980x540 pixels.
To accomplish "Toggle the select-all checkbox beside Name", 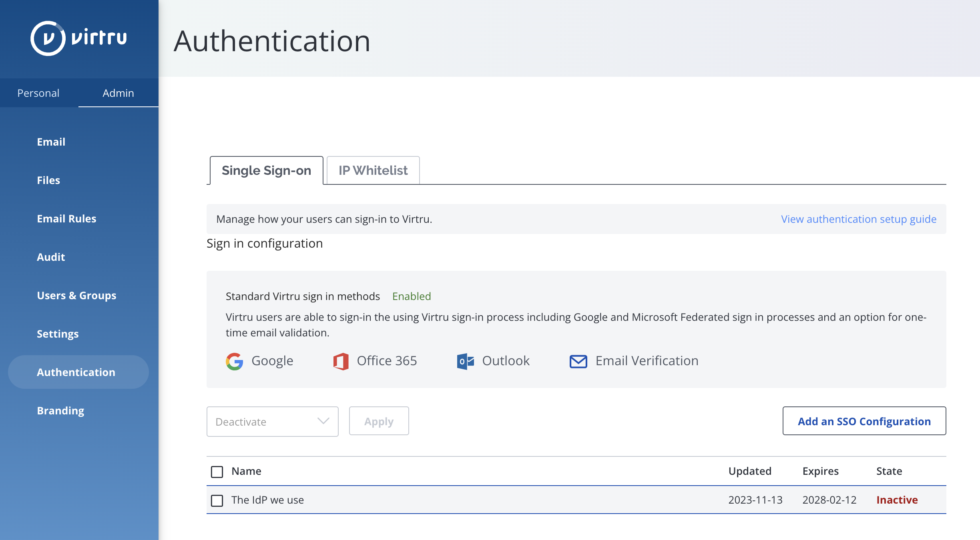I will pyautogui.click(x=217, y=472).
